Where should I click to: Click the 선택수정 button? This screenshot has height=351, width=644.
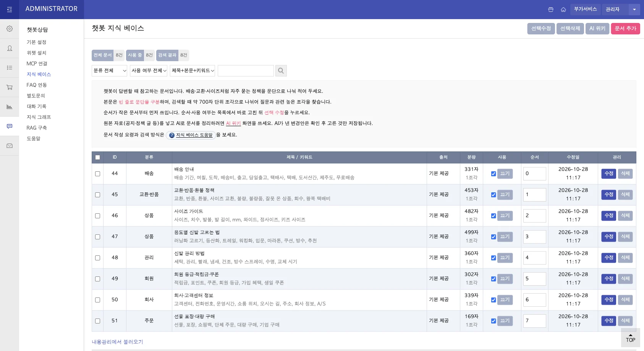pos(541,29)
